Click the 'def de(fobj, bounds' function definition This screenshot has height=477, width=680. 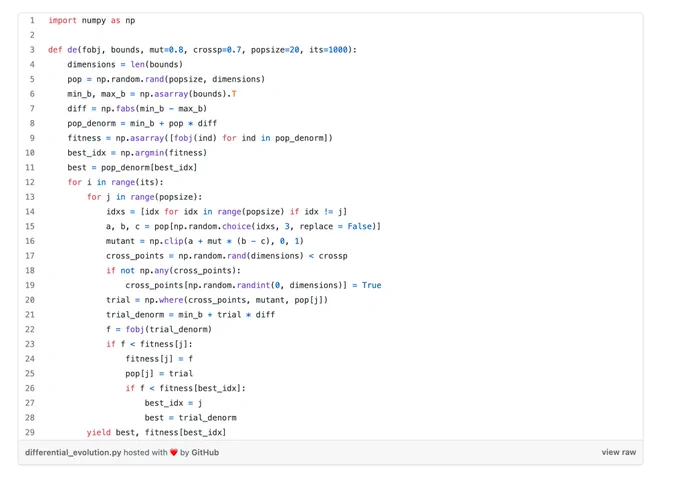[202, 50]
